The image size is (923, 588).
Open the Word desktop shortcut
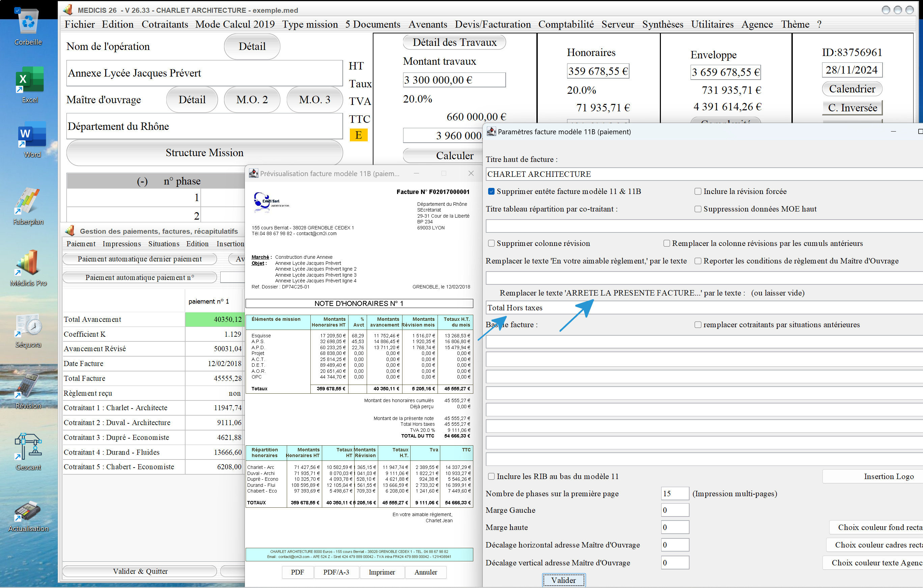(x=32, y=140)
